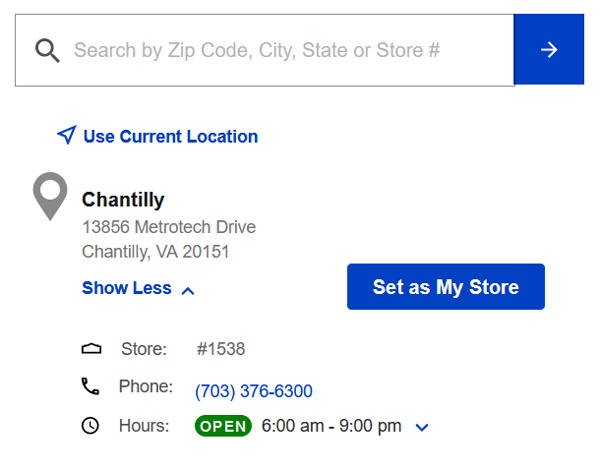
Task: Click the Chantilly, VA 20151 address line
Action: 155,252
